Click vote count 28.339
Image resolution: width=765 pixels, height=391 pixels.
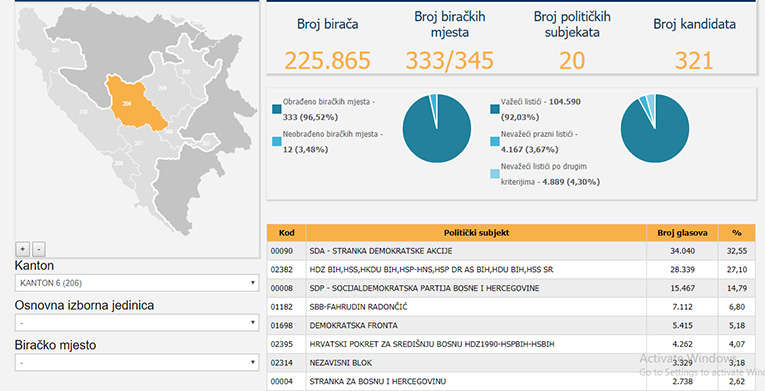[x=682, y=269]
